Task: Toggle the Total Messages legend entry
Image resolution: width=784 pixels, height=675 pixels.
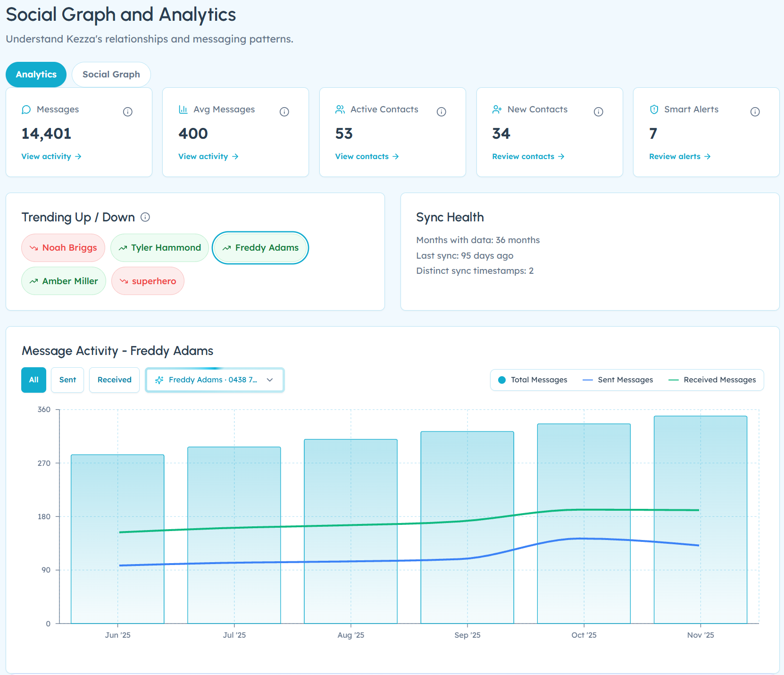Action: (x=533, y=380)
